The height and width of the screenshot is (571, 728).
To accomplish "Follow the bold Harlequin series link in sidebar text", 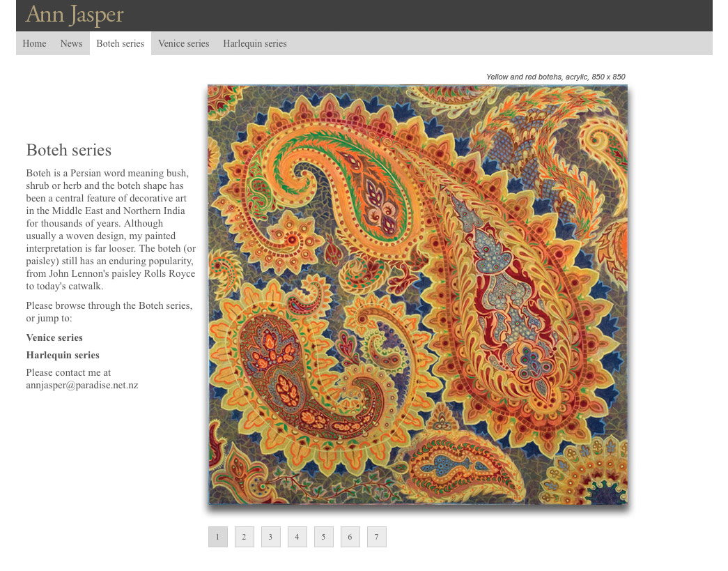I will point(63,355).
